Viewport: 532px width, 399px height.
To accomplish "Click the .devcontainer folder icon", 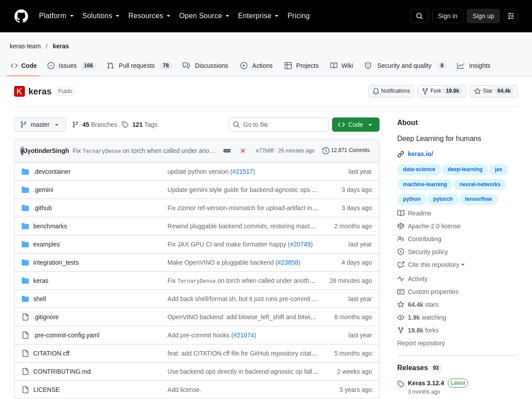I will click(x=25, y=172).
